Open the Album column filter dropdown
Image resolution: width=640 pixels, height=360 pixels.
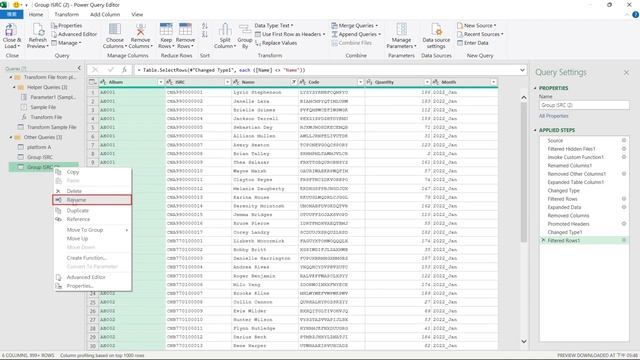[x=160, y=82]
